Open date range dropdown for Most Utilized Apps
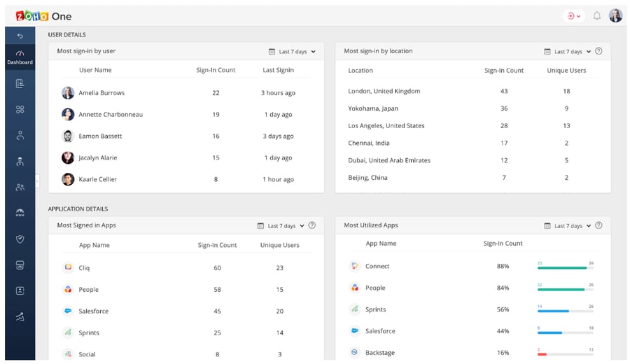This screenshot has width=630, height=364. (x=568, y=226)
